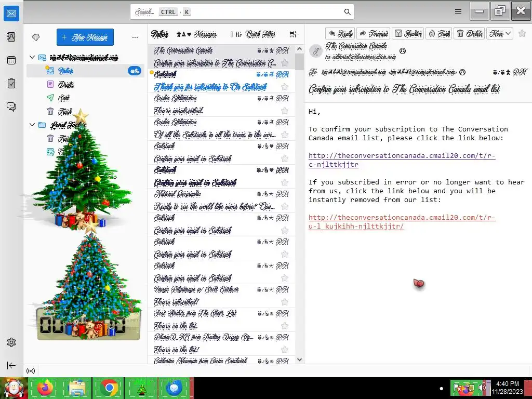Star the Image Pilgrimage 'You're subscribed!' message
Screen dimensions: 532x399
point(285,302)
